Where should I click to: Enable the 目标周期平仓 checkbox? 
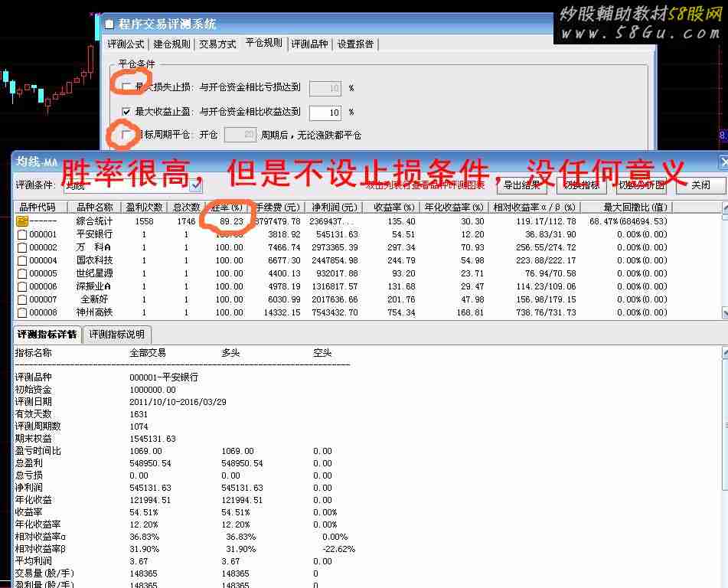[x=126, y=135]
